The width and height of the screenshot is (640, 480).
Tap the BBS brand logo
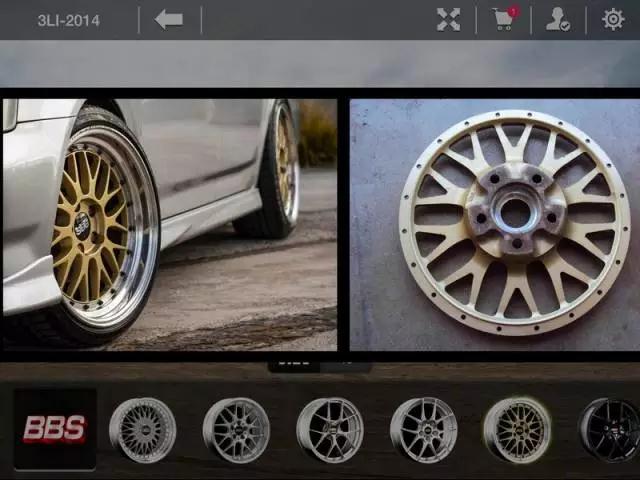[55, 429]
